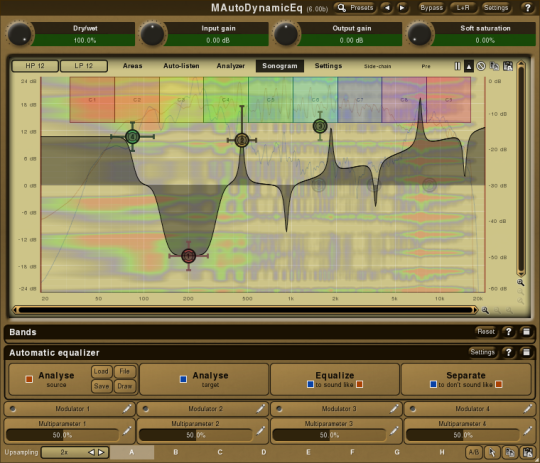Click the analyzer reset circle-slash icon
This screenshot has width=540, height=463.
(481, 66)
